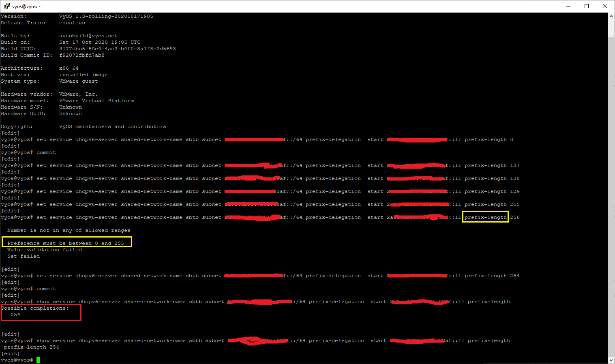Open the PuTTY system menu icon

[6, 6]
